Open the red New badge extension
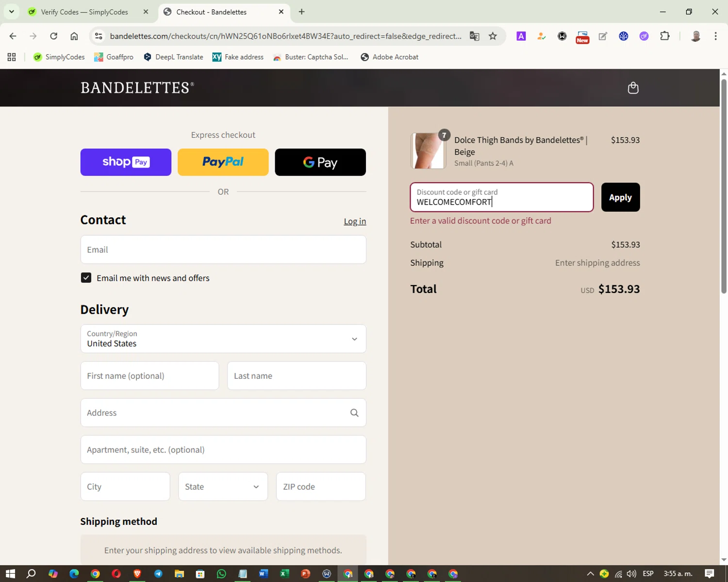The height and width of the screenshot is (582, 728). click(x=582, y=37)
